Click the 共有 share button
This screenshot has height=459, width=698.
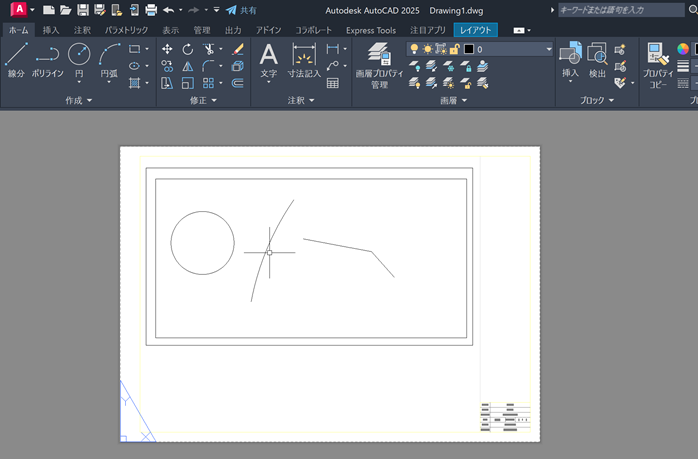click(x=241, y=10)
